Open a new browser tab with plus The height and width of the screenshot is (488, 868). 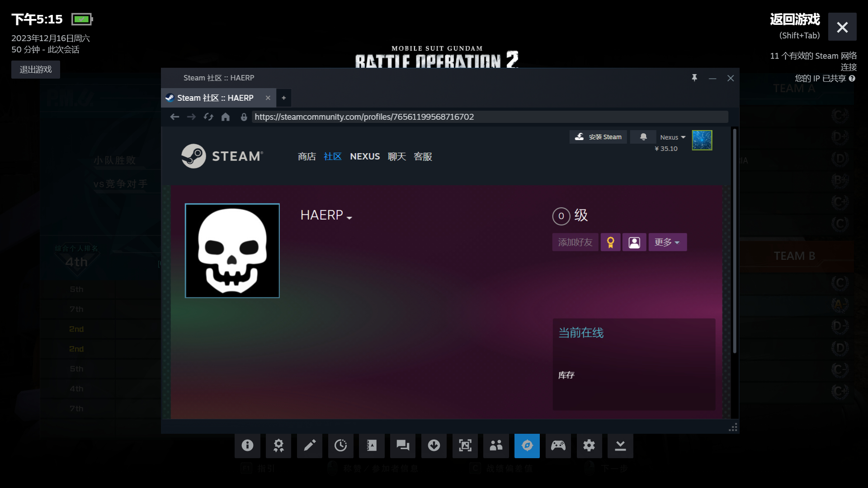(x=283, y=98)
